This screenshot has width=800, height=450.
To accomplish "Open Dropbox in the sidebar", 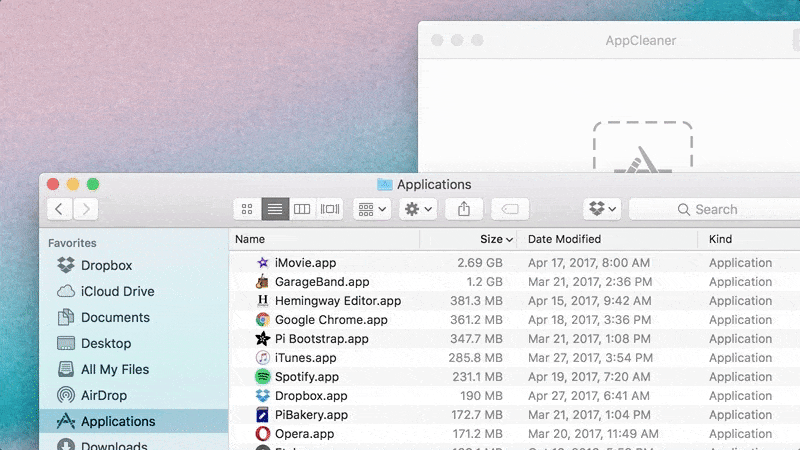I will click(106, 265).
